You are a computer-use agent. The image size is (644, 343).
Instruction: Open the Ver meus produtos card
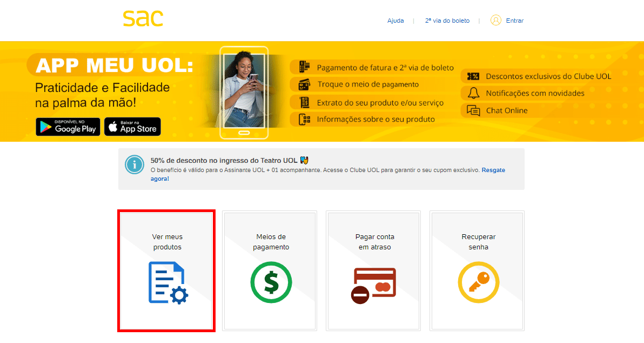click(x=166, y=271)
